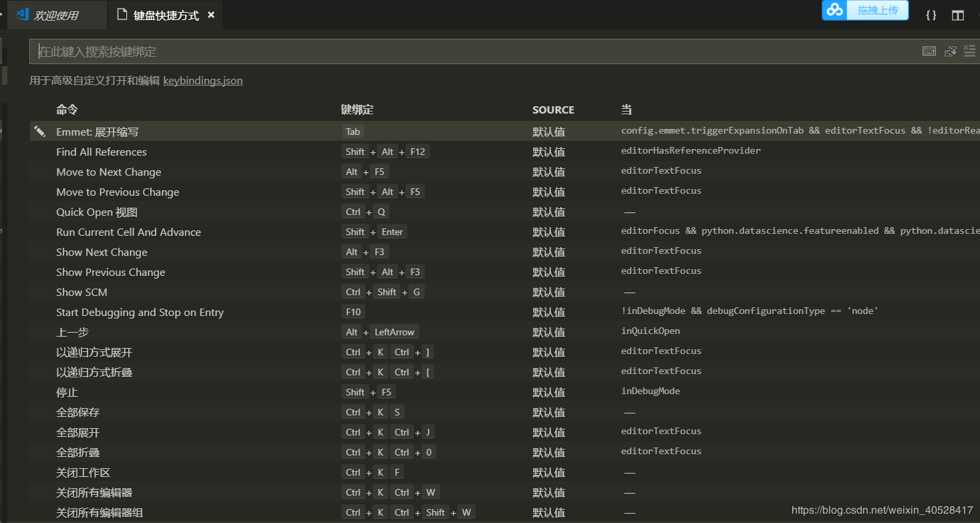The height and width of the screenshot is (523, 980).
Task: Toggle sort by precedence icon in search bar
Action: point(950,51)
